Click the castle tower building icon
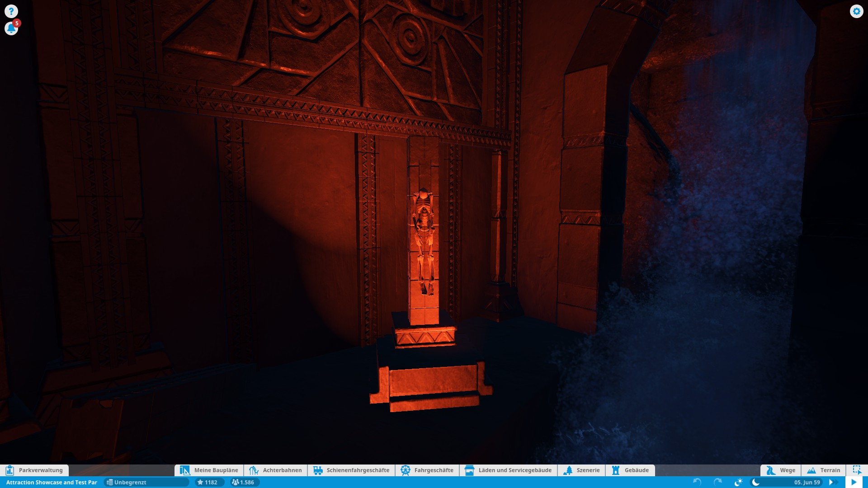868x488 pixels. tap(615, 470)
